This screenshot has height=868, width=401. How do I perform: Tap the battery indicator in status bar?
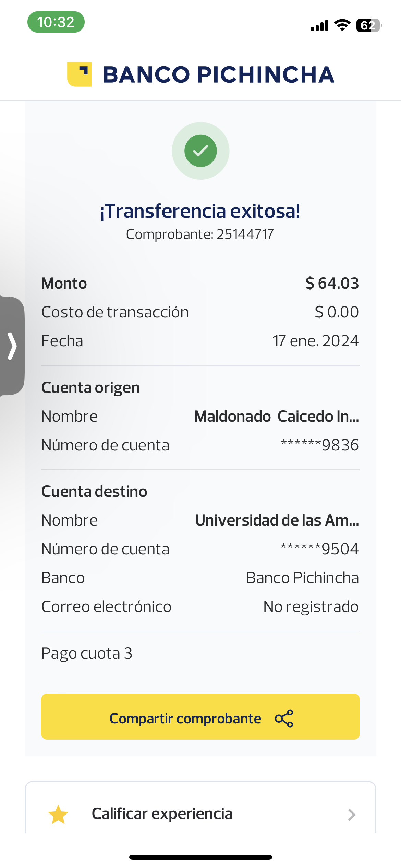[x=369, y=25]
